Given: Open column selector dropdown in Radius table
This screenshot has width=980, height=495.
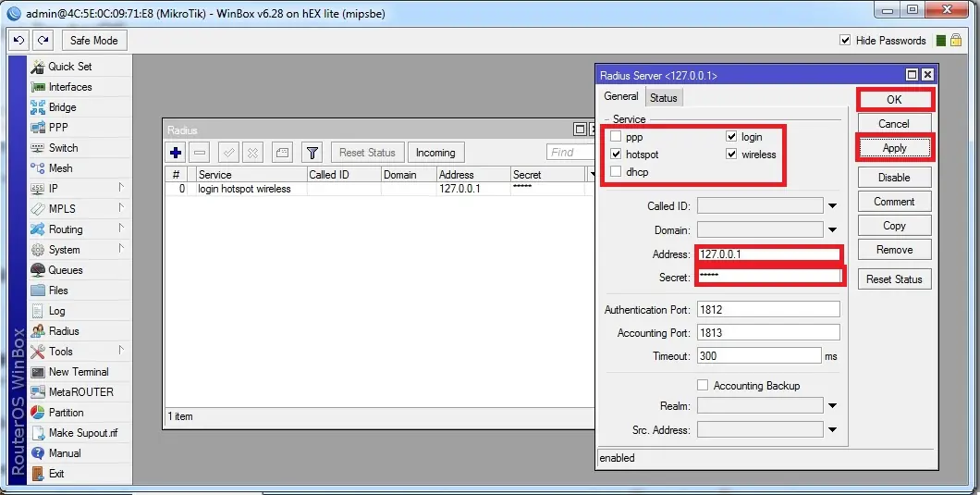Looking at the screenshot, I should coord(592,175).
